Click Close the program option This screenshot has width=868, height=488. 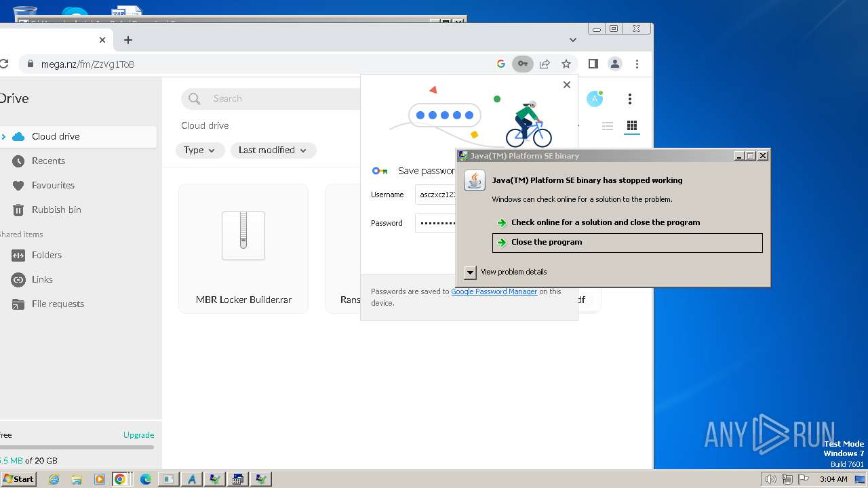pos(627,243)
